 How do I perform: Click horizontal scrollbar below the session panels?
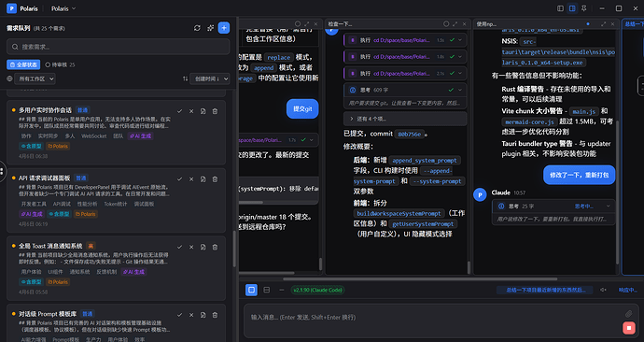pos(420,279)
